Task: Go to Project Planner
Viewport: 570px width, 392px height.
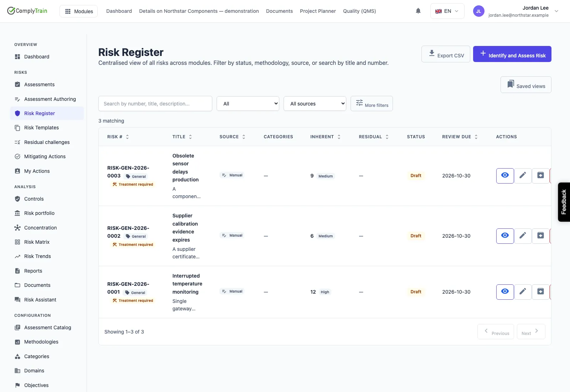Action: (318, 11)
